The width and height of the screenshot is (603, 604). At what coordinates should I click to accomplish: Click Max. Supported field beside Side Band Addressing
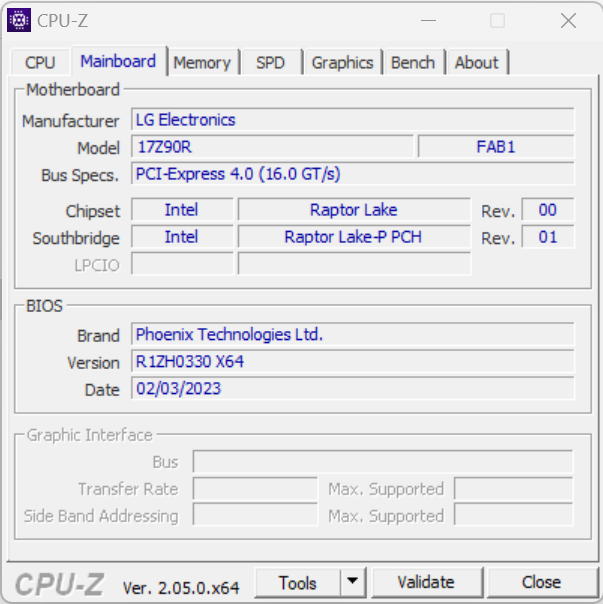(x=514, y=515)
